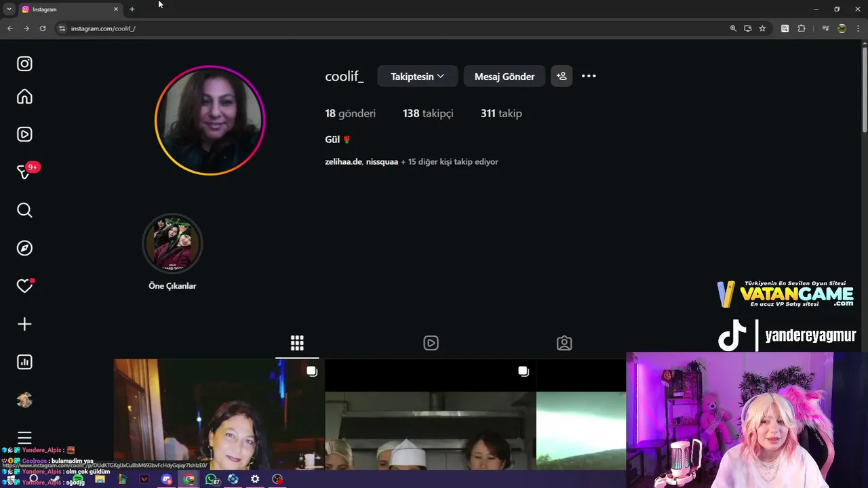Click the Mesaj Gönder button
The width and height of the screenshot is (868, 488).
click(x=504, y=76)
